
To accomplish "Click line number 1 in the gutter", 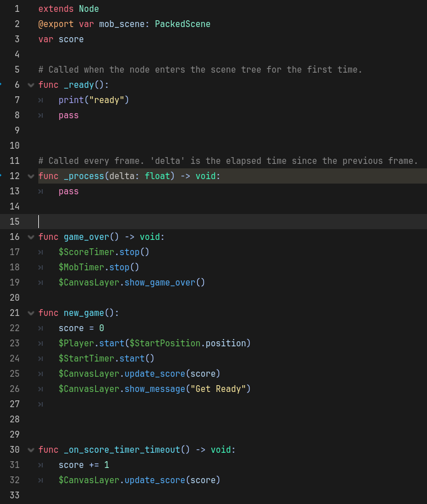I will 17,8.
